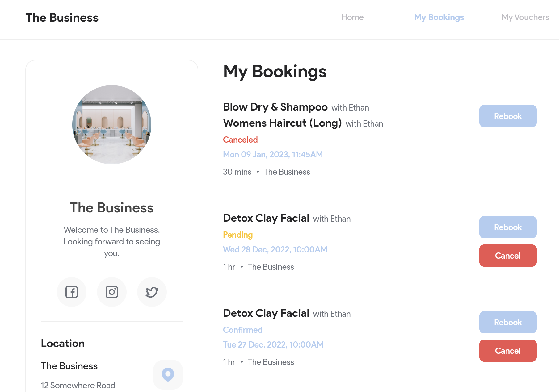Screen dimensions: 559x392
Task: Open the Instagram social icon
Action: [x=112, y=292]
